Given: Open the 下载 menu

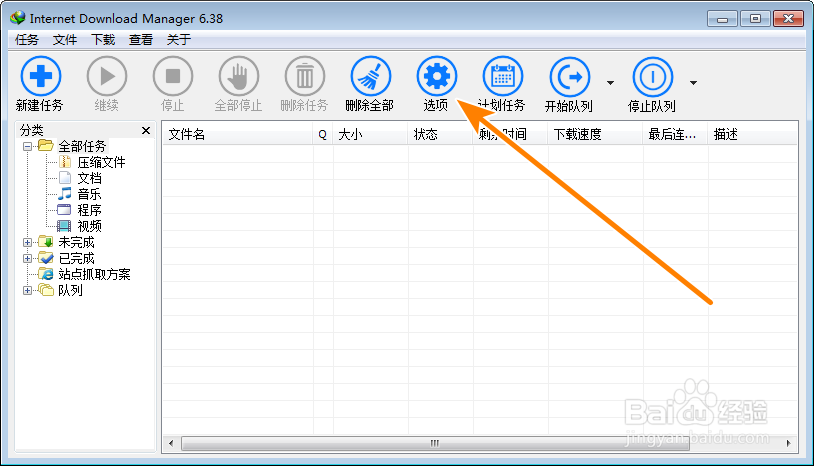Looking at the screenshot, I should pos(103,40).
